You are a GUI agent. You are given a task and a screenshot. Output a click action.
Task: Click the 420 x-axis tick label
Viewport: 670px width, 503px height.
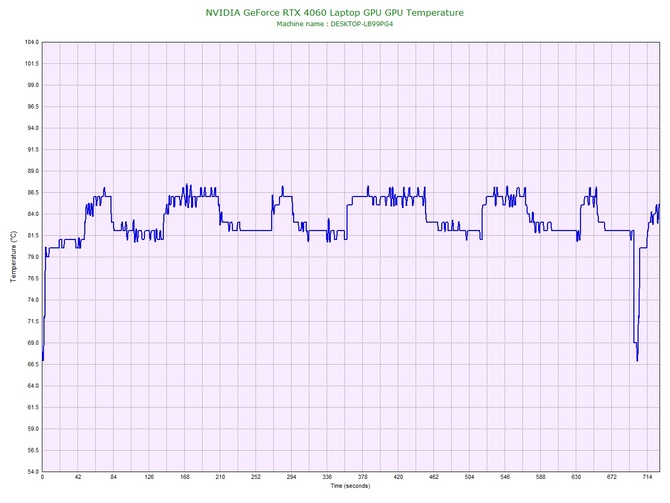click(x=398, y=477)
